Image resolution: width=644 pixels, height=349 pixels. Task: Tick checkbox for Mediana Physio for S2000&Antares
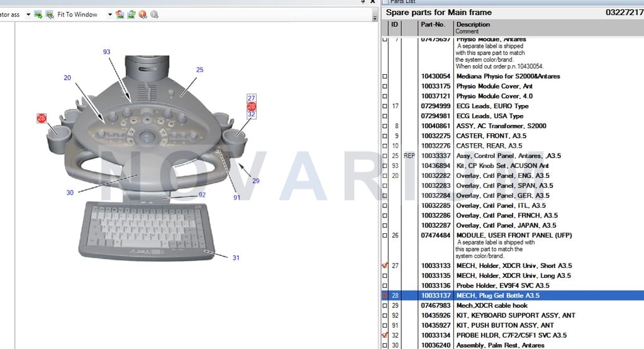point(385,76)
